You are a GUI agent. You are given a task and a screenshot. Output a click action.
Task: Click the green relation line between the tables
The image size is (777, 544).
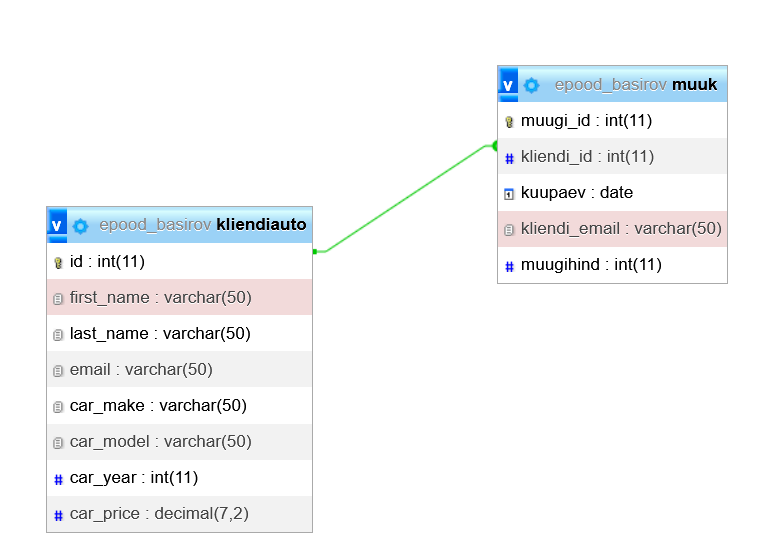point(405,199)
